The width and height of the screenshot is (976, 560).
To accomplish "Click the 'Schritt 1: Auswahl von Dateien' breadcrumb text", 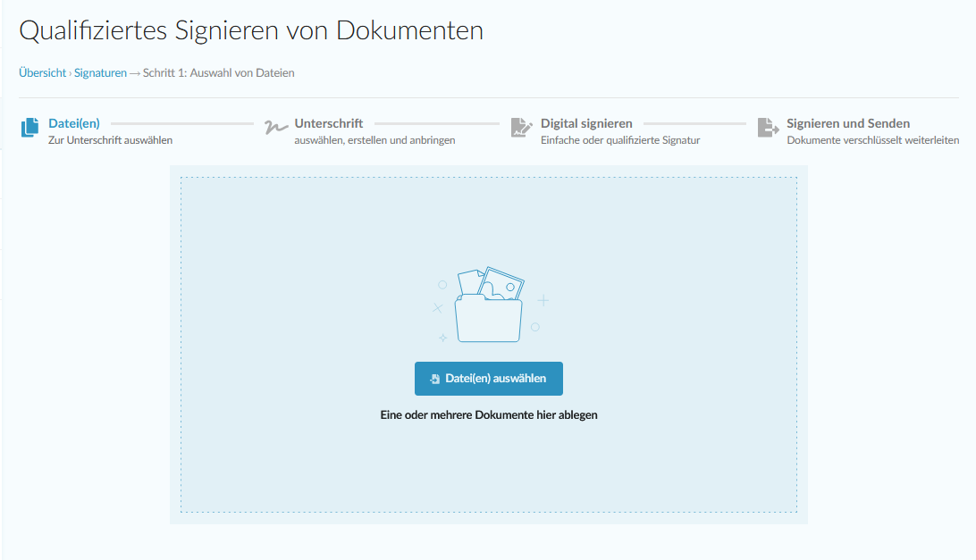I will click(x=218, y=73).
